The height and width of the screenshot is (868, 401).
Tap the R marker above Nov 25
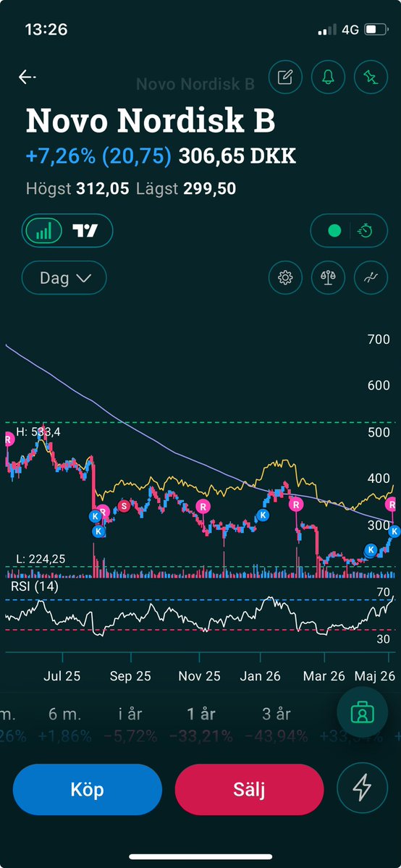203,505
